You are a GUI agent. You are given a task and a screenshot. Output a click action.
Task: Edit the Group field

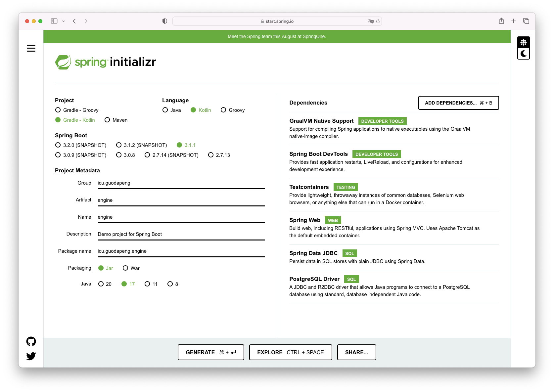tap(181, 183)
